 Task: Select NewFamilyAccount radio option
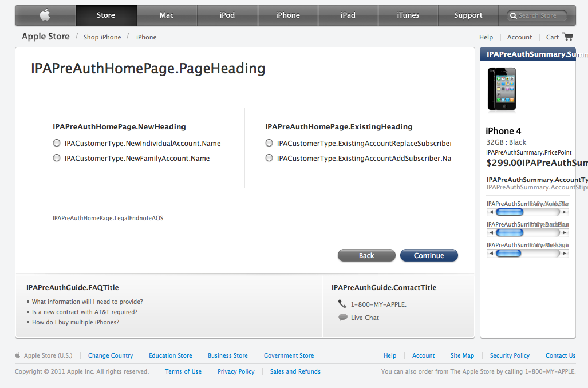[57, 158]
